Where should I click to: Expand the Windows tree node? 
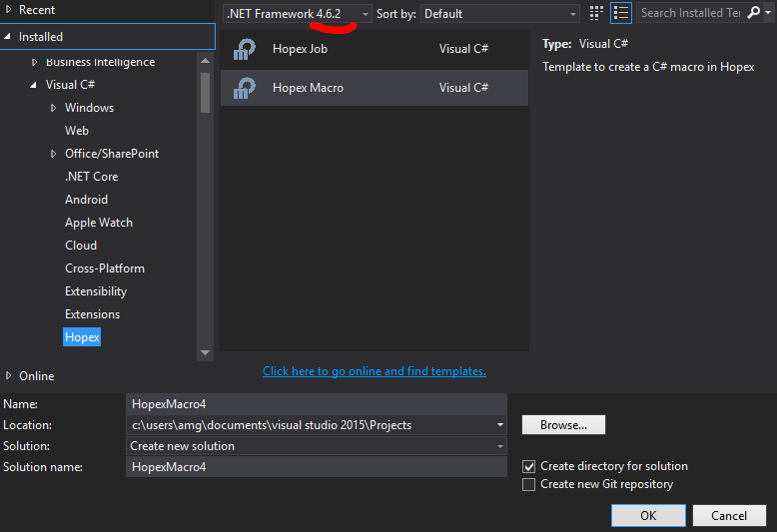[x=53, y=108]
